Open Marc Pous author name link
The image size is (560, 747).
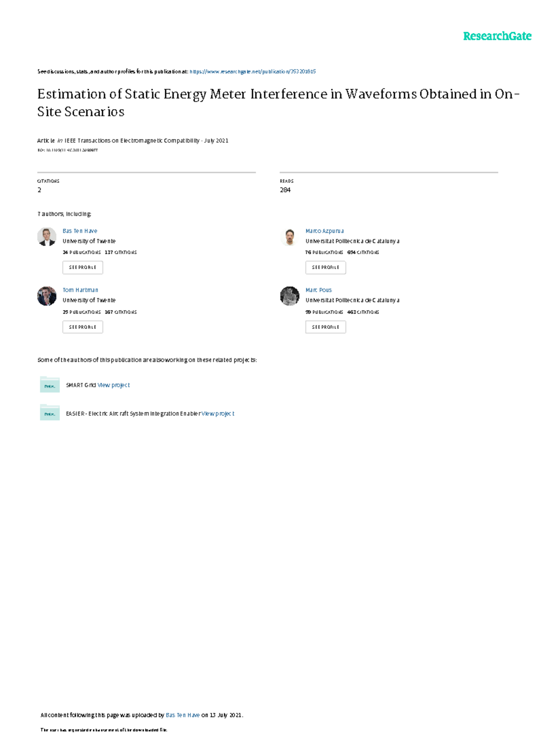point(318,290)
